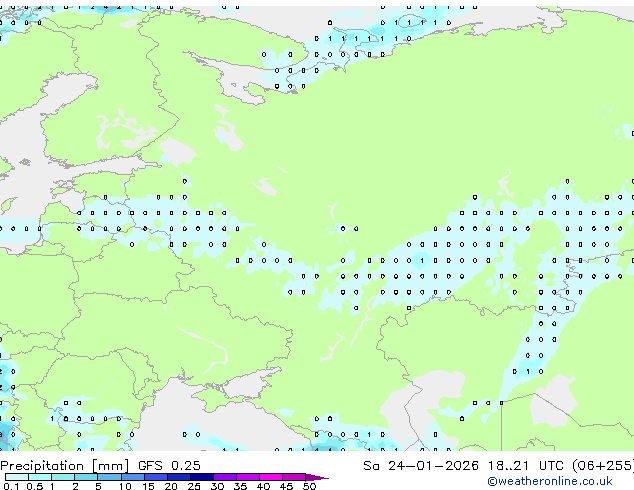This screenshot has width=634, height=490.
Task: Pick the palest 0.1 mm legend swatch
Action: coord(17,477)
